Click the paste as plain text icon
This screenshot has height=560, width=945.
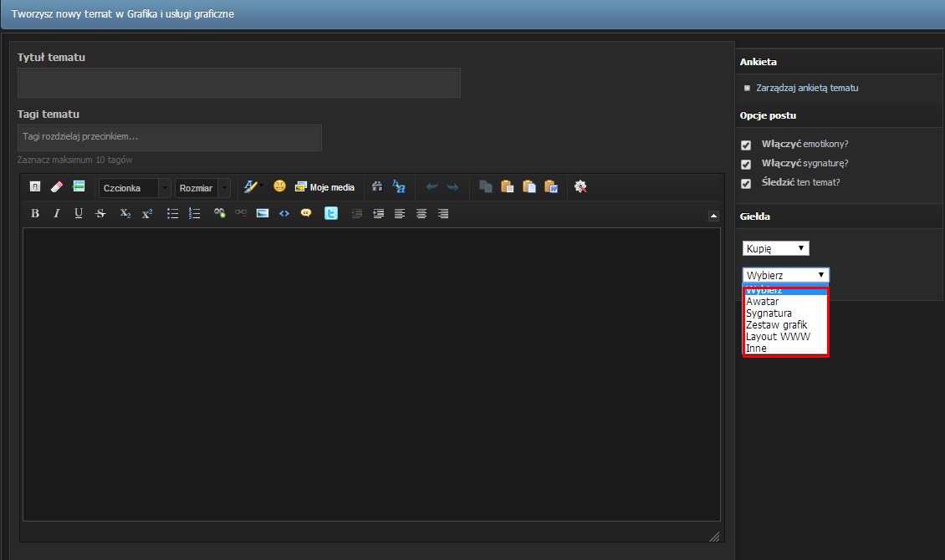[529, 186]
